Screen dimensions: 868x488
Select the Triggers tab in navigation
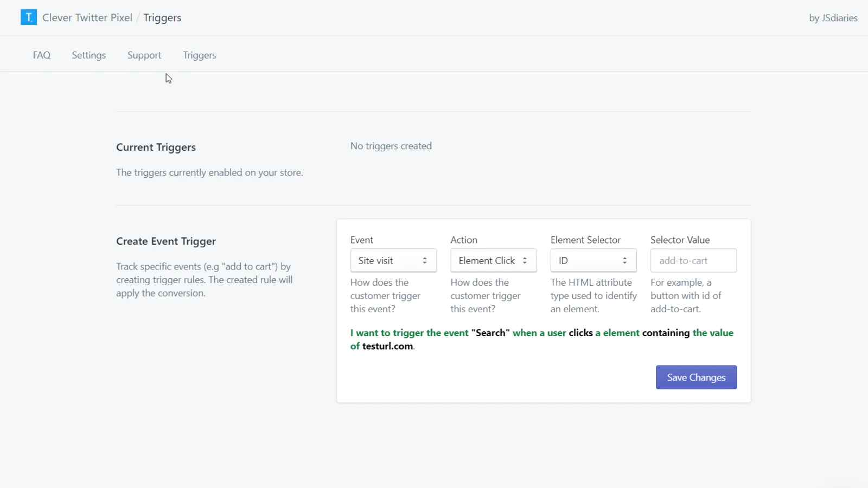pyautogui.click(x=200, y=55)
